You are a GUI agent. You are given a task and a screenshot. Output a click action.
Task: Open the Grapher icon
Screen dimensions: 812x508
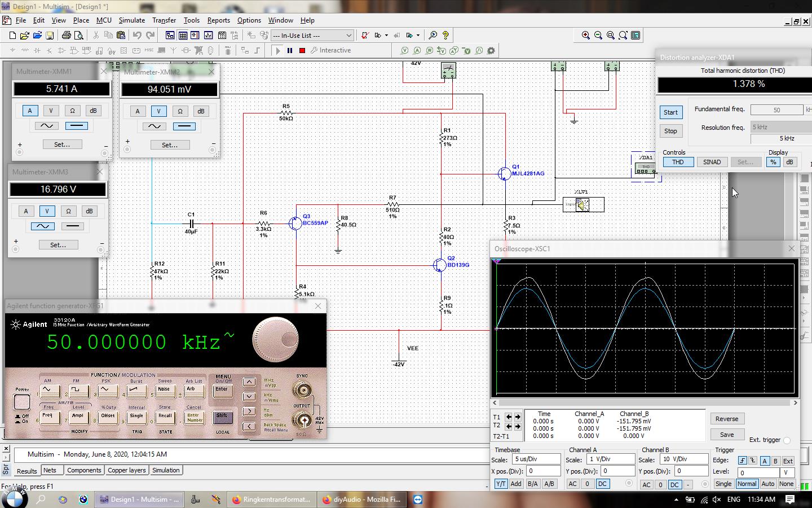click(x=208, y=35)
